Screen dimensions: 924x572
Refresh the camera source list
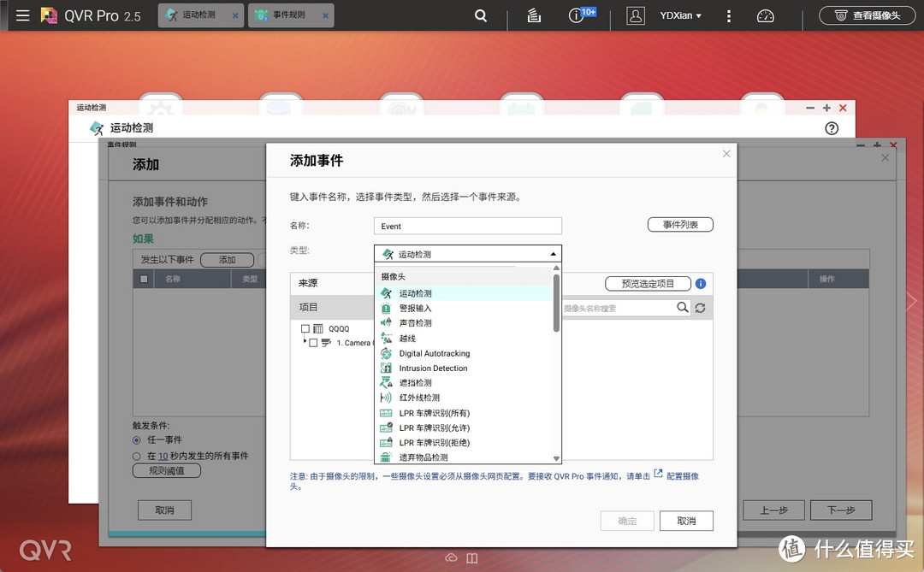click(x=700, y=307)
